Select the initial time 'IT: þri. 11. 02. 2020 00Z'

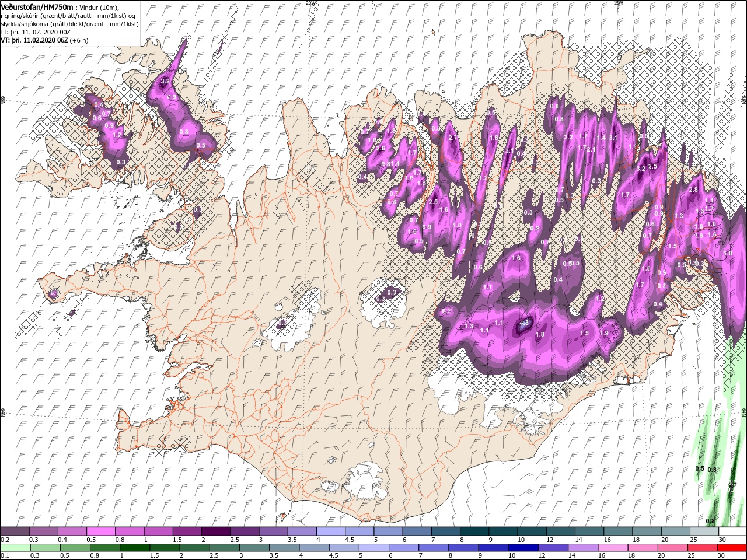coord(34,32)
